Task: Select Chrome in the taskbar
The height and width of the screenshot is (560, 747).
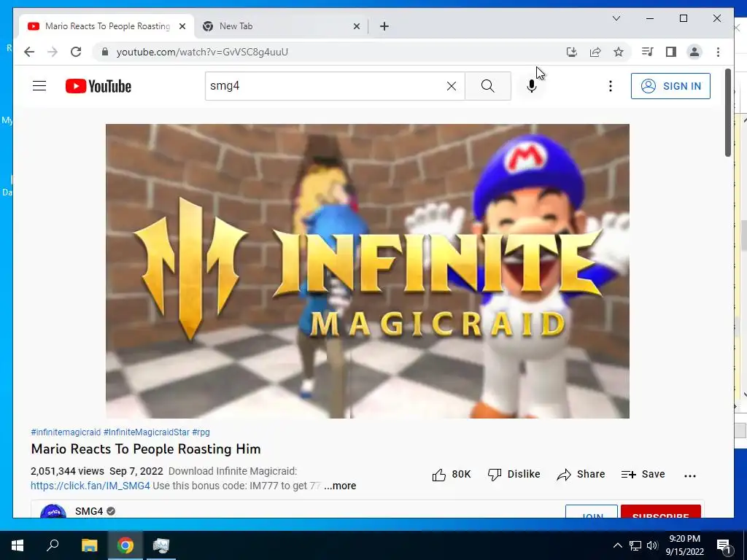Action: pos(125,545)
